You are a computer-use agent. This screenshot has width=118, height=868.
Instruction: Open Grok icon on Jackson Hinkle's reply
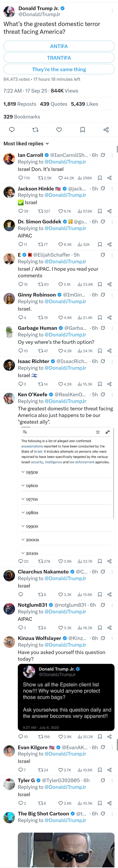coord(103,188)
